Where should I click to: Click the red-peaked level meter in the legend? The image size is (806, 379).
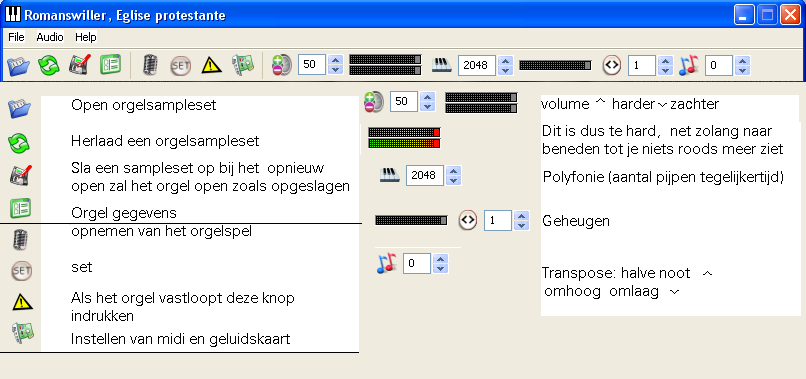404,138
